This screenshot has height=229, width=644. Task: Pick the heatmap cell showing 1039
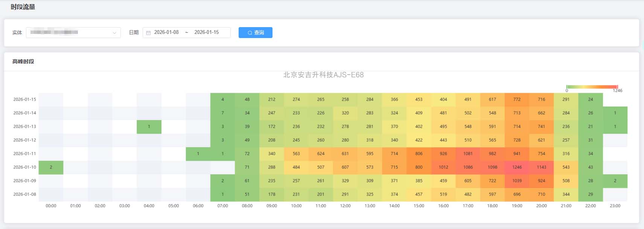pos(517,181)
